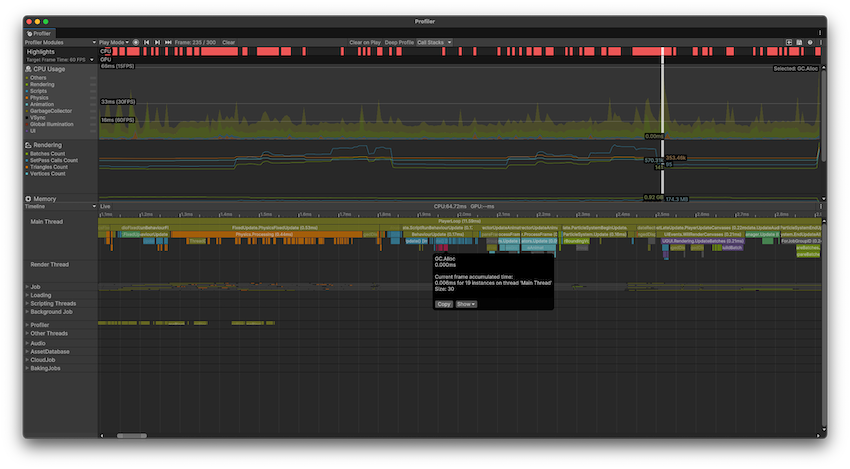Open the Profiler Modules dropdown
This screenshot has height=469, width=850.
coord(58,42)
